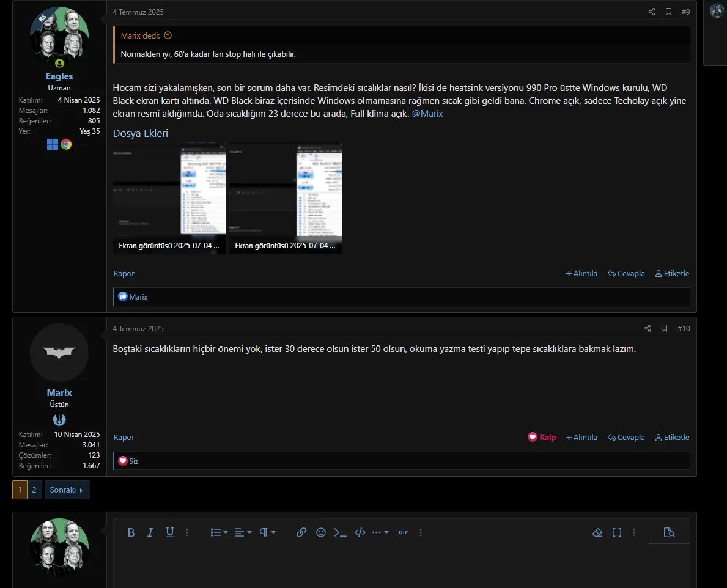The width and height of the screenshot is (727, 588).
Task: Toggle the Kalp reaction on post #10
Action: pos(542,437)
